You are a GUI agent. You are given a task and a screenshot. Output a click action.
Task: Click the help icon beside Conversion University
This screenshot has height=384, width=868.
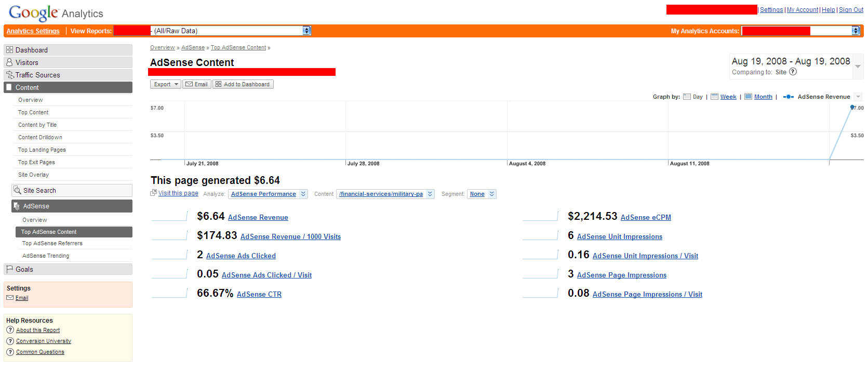[x=10, y=341]
